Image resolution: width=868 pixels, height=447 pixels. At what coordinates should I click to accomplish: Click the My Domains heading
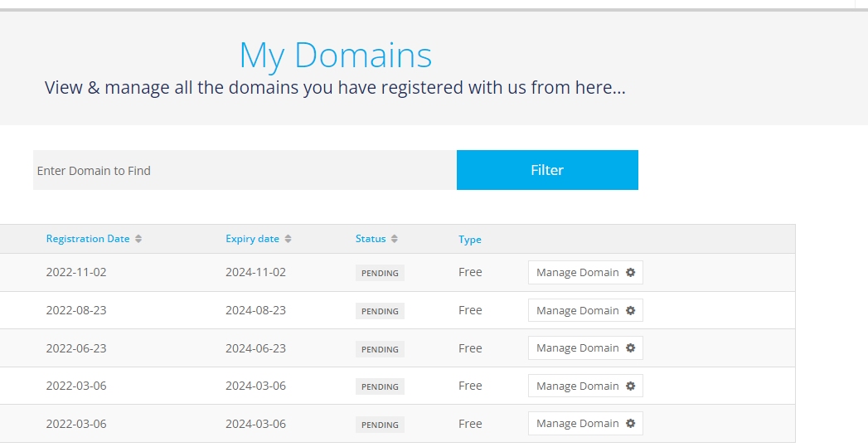point(336,56)
